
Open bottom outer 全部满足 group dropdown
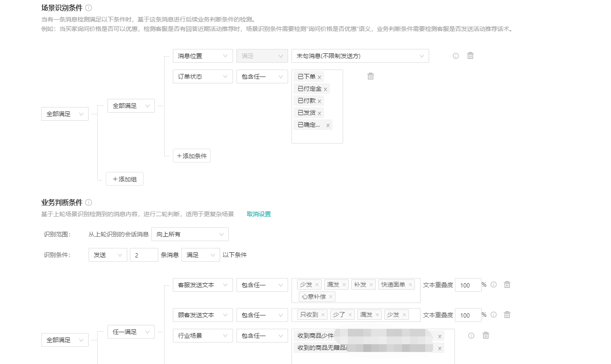pos(64,340)
